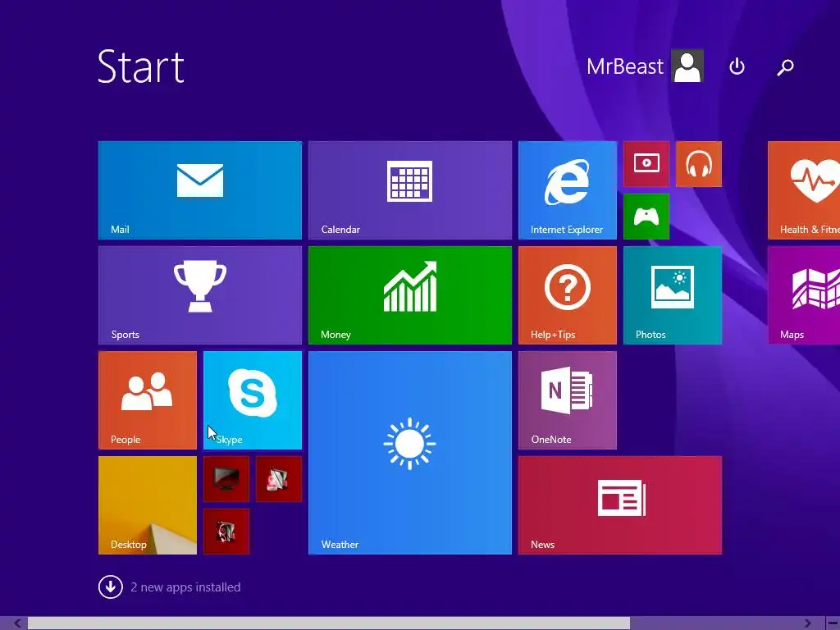This screenshot has height=630, width=840.
Task: Open the Help+Tips tile
Action: (568, 295)
